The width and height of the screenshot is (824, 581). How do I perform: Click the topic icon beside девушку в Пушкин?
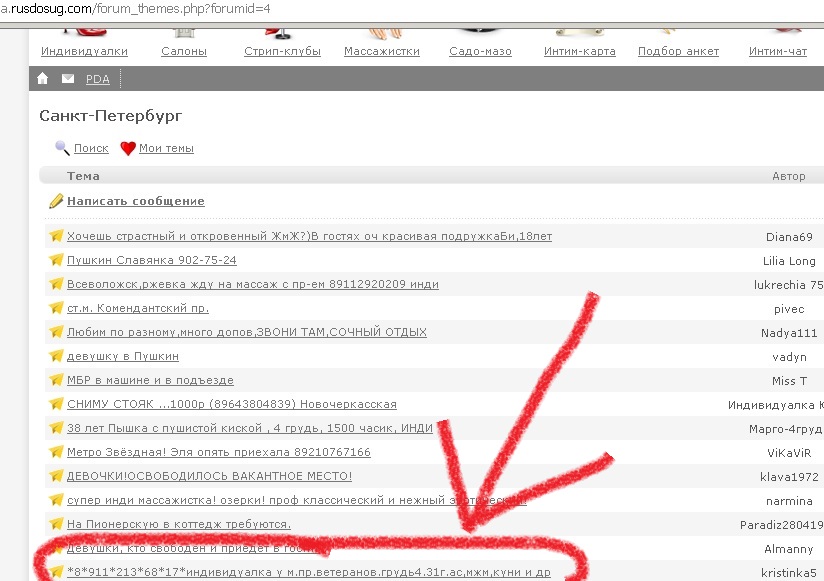click(56, 357)
